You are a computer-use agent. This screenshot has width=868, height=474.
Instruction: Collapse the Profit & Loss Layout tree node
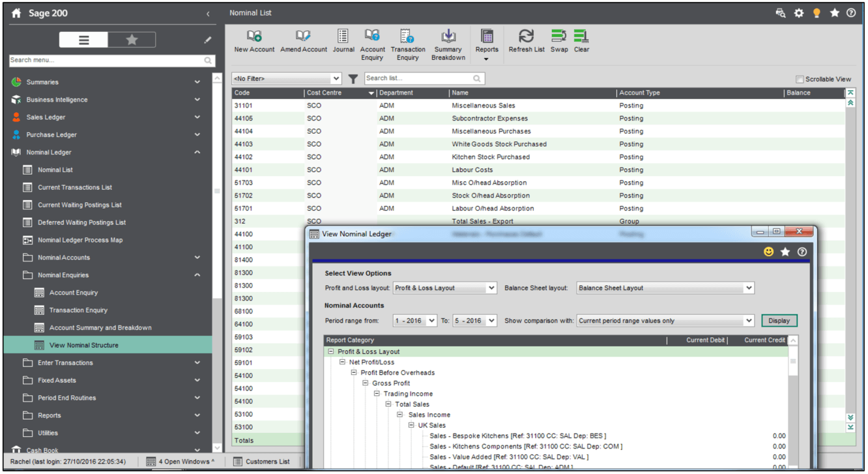[x=331, y=351]
